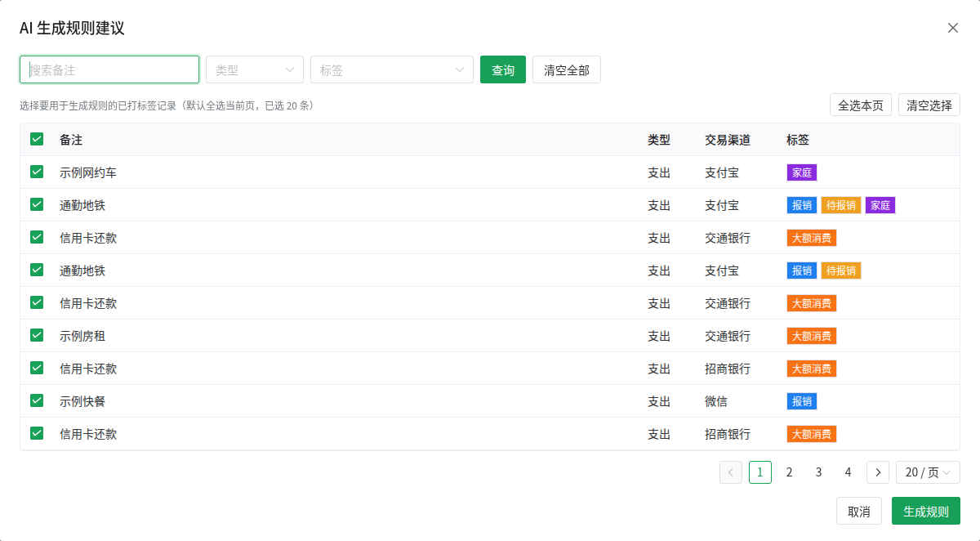The height and width of the screenshot is (541, 980).
Task: Jump to page 4 in pagination
Action: pyautogui.click(x=849, y=472)
